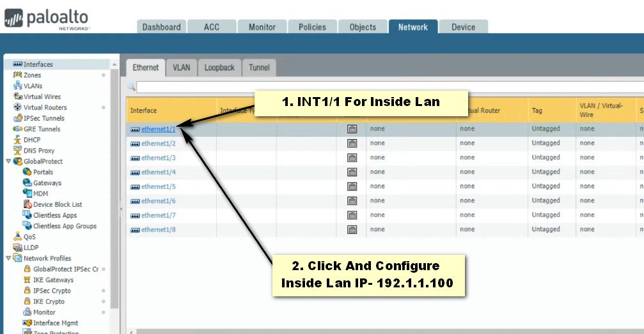Sort by the Interface column header
This screenshot has width=644, height=334.
point(171,110)
